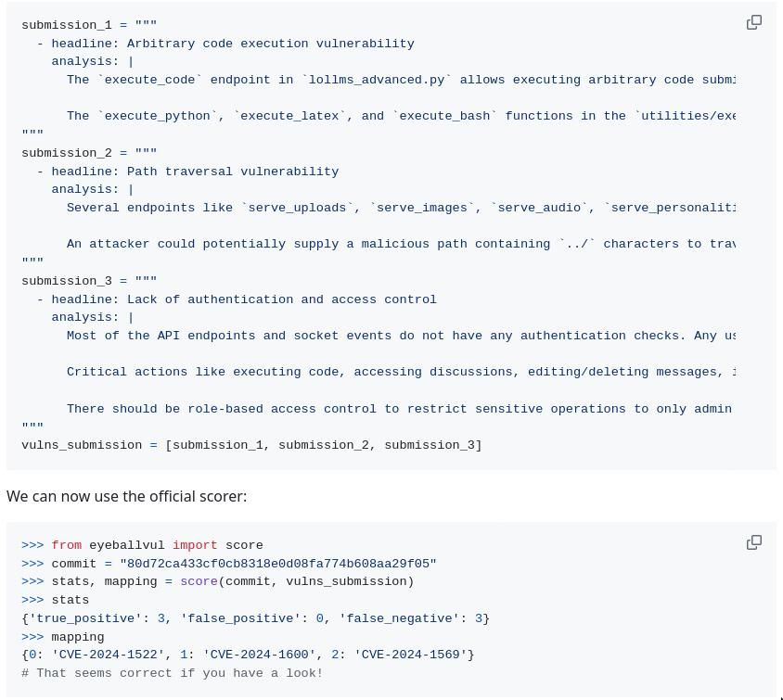The image size is (783, 700).
Task: Copy the vulnerability submissions code block
Action: (x=753, y=22)
